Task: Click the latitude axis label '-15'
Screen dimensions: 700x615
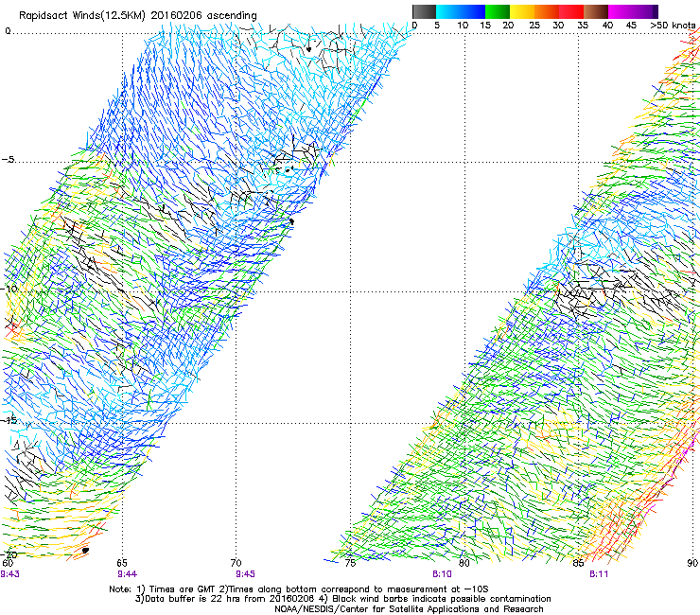Action: point(9,420)
